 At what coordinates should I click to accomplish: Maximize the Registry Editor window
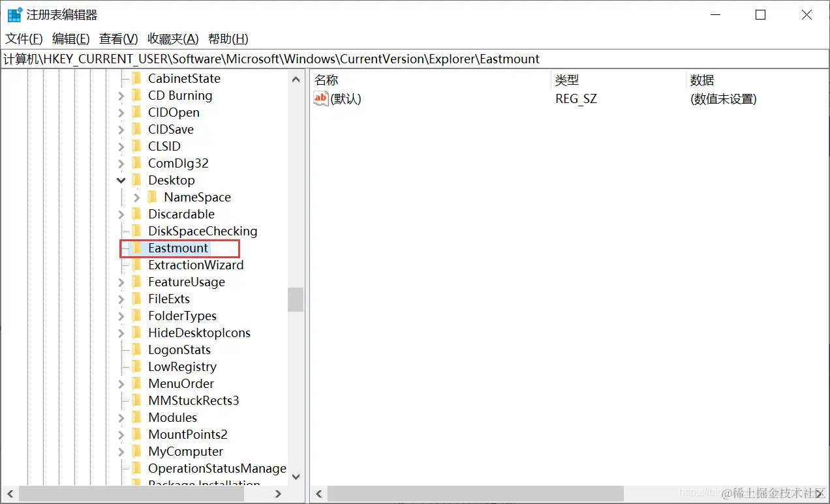tap(760, 15)
